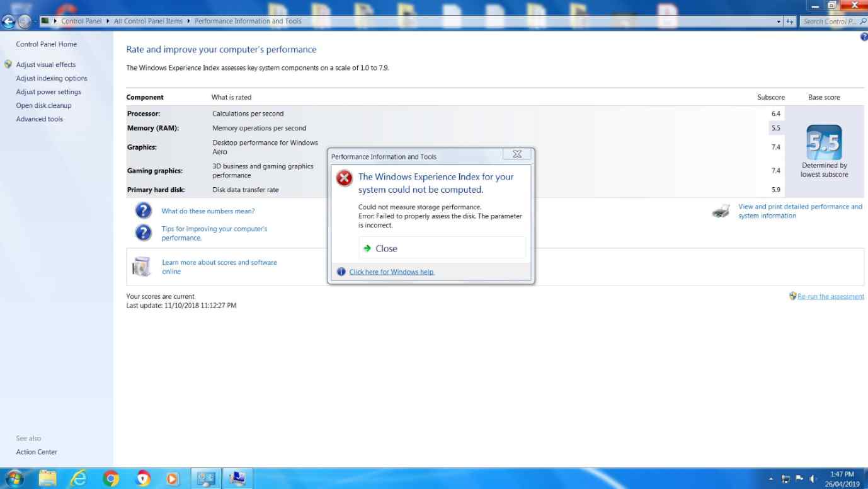View and print detailed performance information
This screenshot has height=489, width=868.
click(x=801, y=211)
